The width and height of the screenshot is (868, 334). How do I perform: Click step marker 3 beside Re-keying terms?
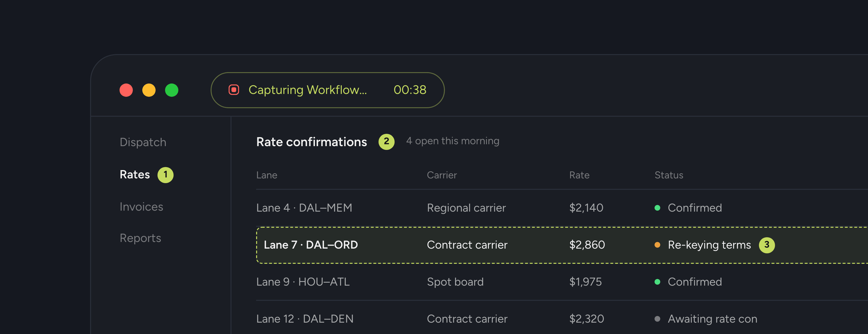[766, 245]
